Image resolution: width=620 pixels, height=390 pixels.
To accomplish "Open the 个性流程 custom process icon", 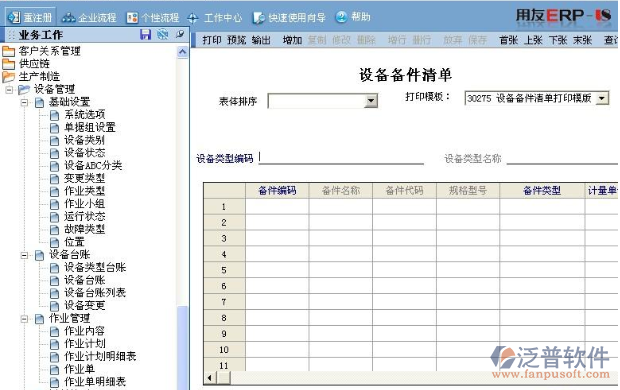I will coord(132,17).
